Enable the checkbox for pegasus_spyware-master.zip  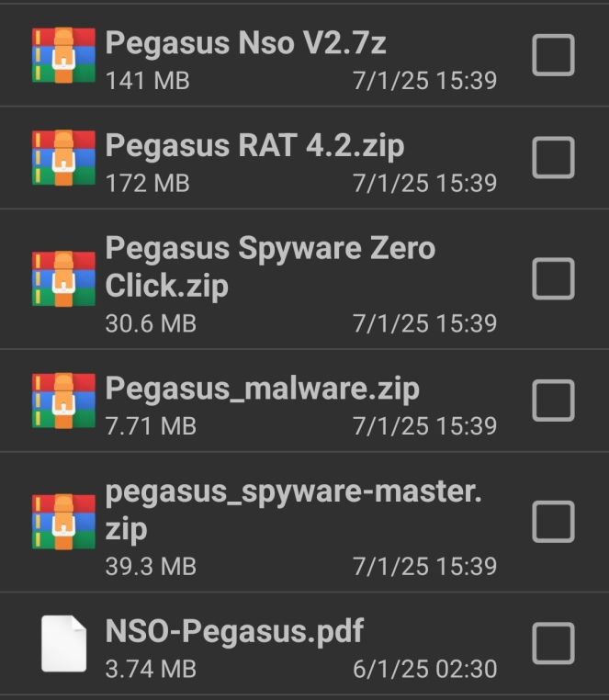(x=553, y=522)
